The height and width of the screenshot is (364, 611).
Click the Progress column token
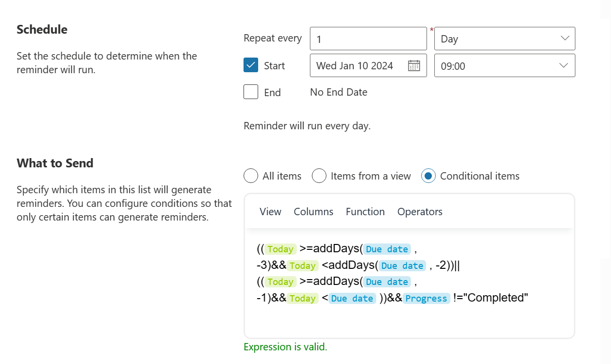point(426,299)
